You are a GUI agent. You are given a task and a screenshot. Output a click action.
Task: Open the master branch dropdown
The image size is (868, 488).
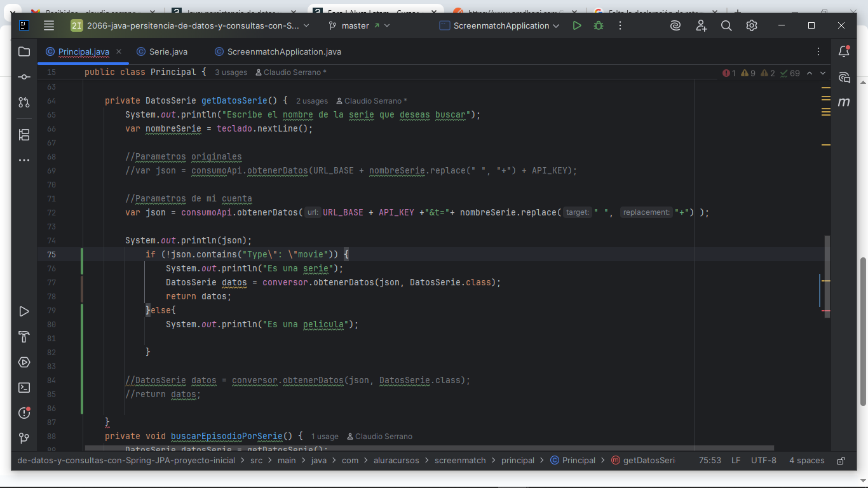click(359, 25)
